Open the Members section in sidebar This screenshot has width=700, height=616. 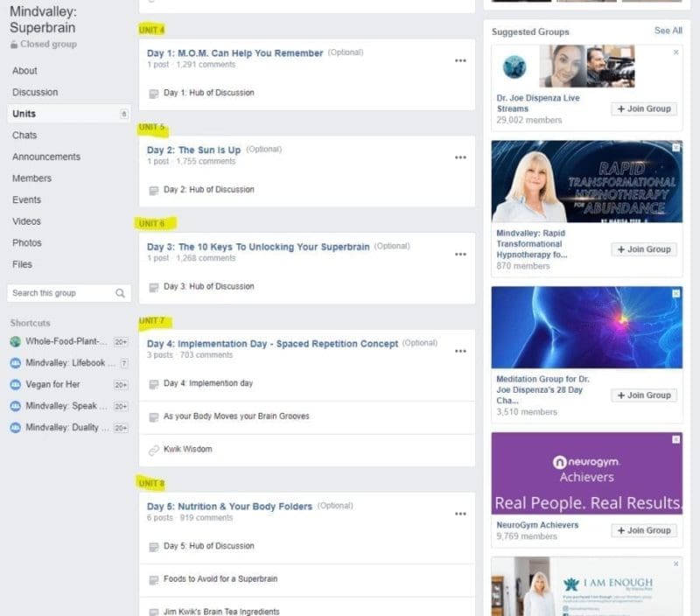pyautogui.click(x=31, y=178)
